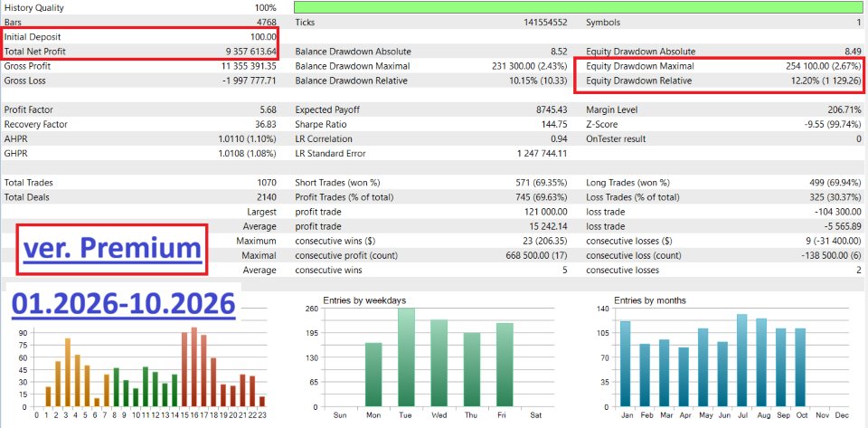Click consecutive wins value 23 (206.35)
The image size is (868, 428).
pyautogui.click(x=544, y=242)
